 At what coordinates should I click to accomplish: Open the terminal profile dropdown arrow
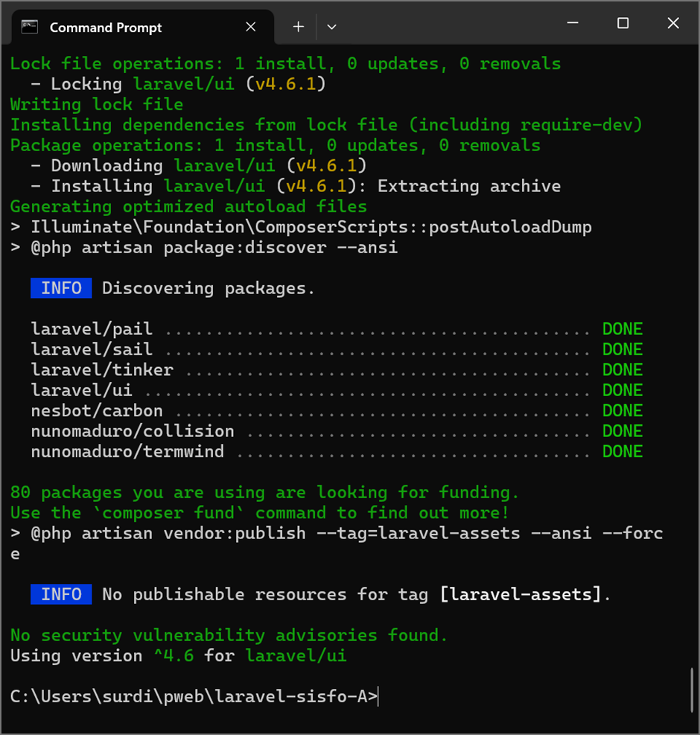(331, 26)
